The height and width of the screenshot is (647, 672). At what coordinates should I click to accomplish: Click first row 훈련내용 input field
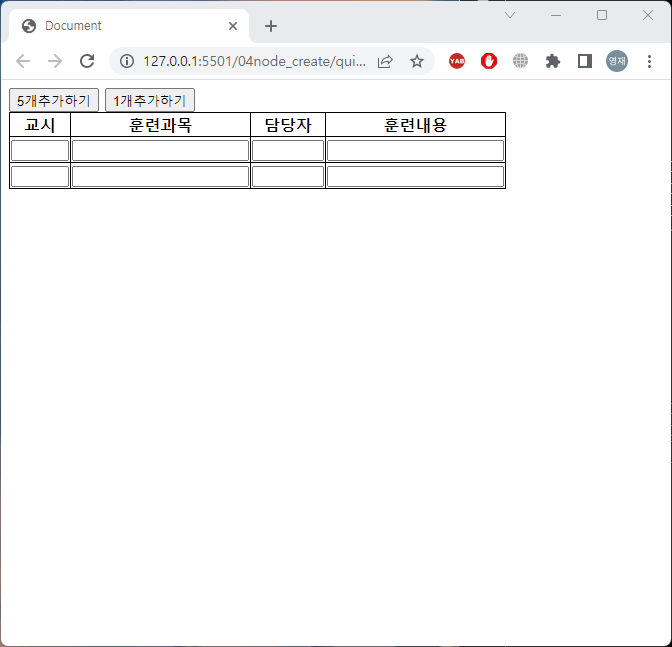point(415,150)
